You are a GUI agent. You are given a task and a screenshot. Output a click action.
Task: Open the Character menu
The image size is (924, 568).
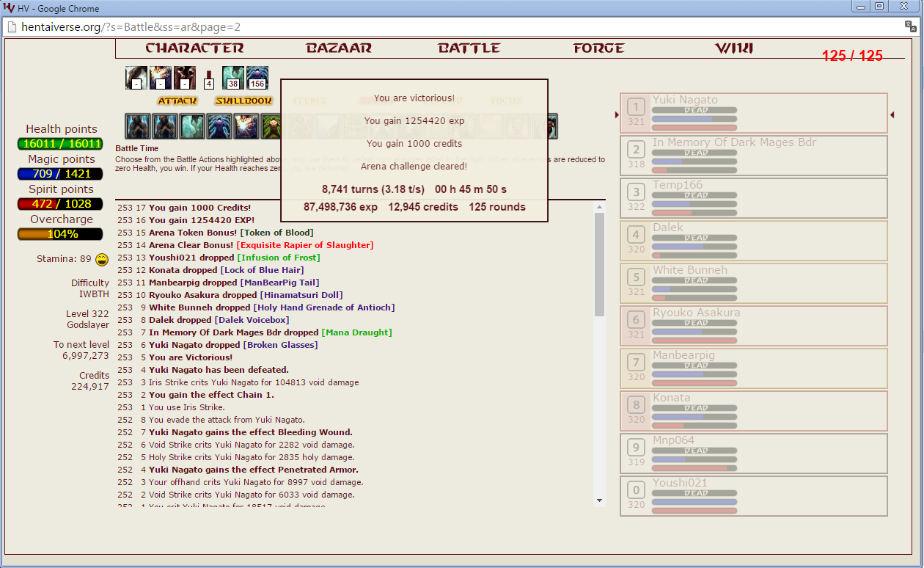click(x=194, y=48)
